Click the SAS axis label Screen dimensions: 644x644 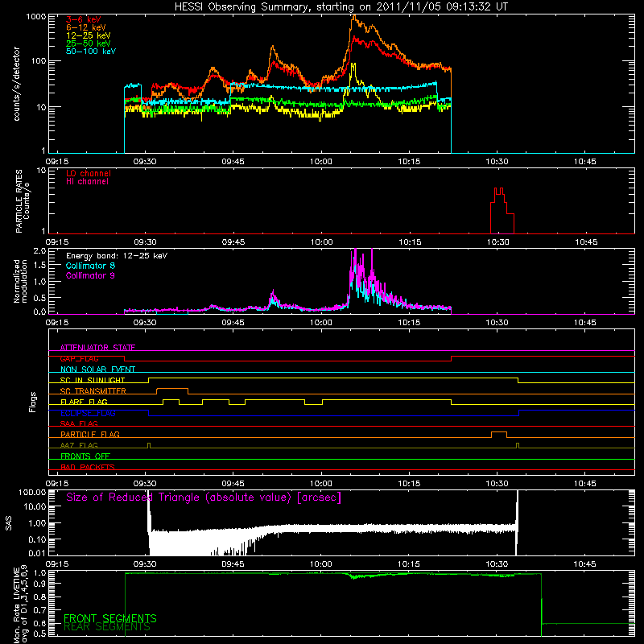click(x=9, y=523)
